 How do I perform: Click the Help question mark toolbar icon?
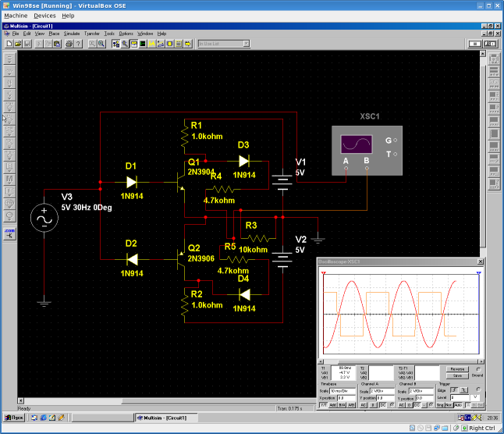click(78, 44)
